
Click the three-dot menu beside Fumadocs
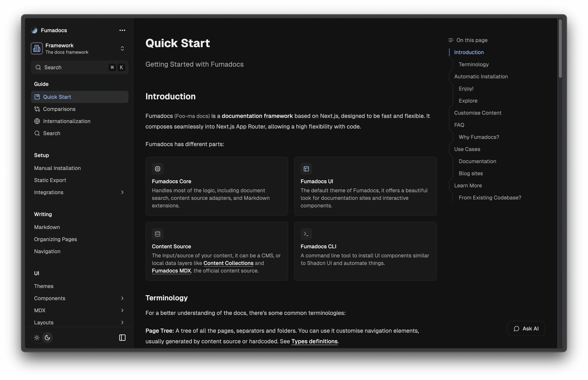coord(122,30)
